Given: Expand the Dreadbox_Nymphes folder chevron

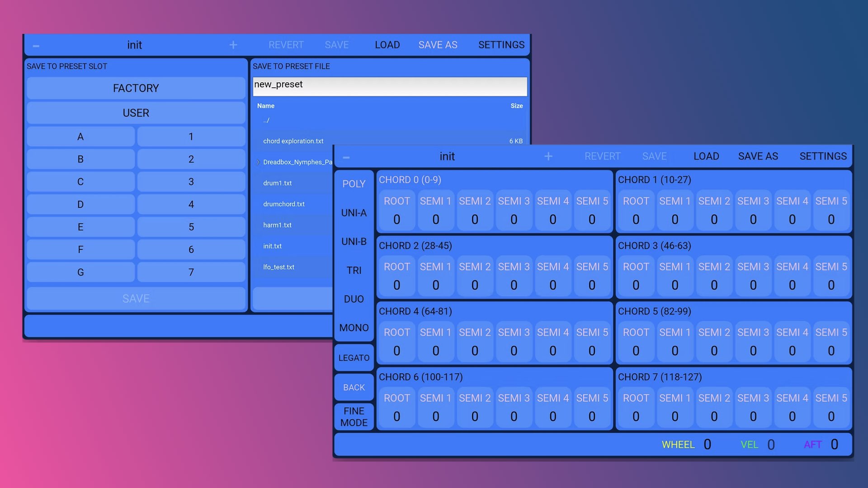Looking at the screenshot, I should tap(258, 162).
